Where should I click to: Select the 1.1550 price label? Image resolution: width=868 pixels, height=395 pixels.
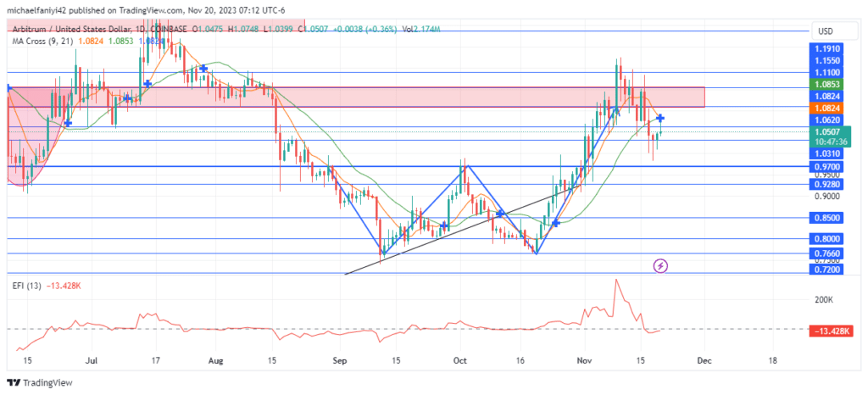(826, 60)
